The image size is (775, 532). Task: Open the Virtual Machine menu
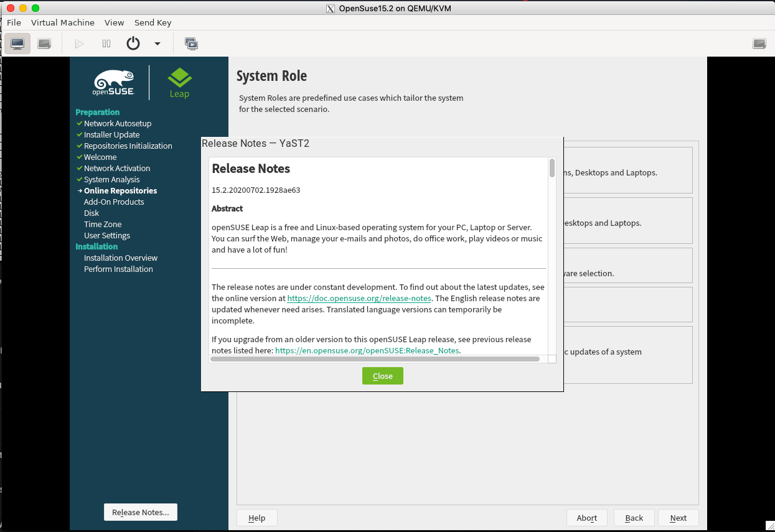pyautogui.click(x=63, y=22)
